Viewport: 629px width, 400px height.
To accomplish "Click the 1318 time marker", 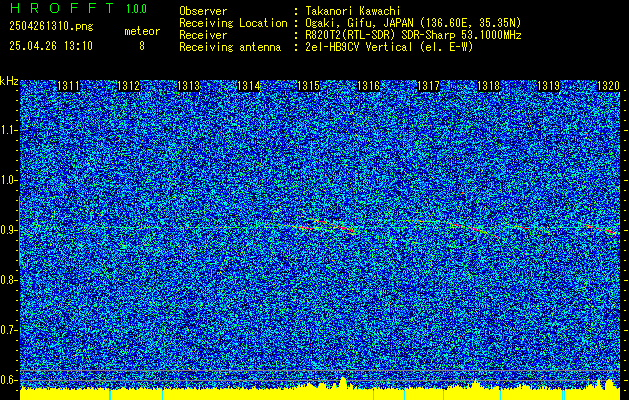I will [488, 86].
